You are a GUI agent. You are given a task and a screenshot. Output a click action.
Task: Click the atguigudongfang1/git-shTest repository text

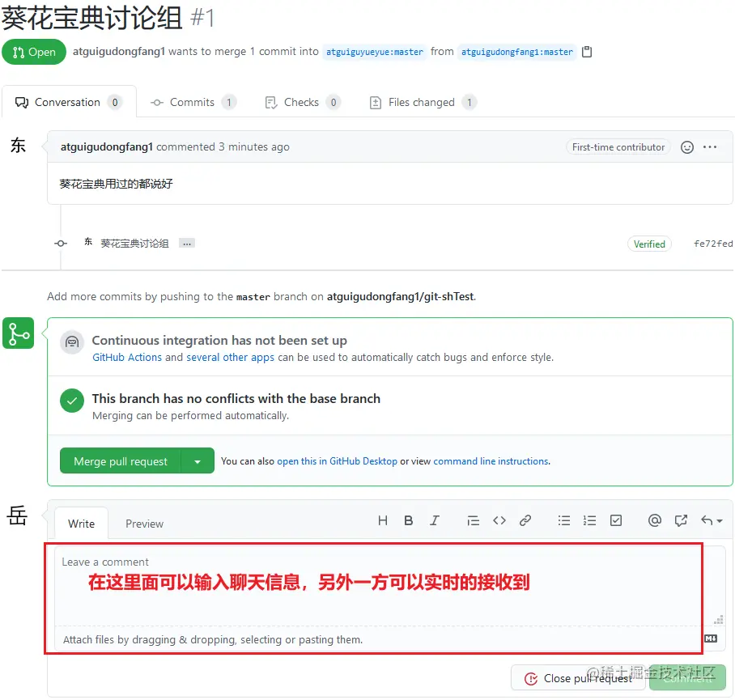pos(401,296)
